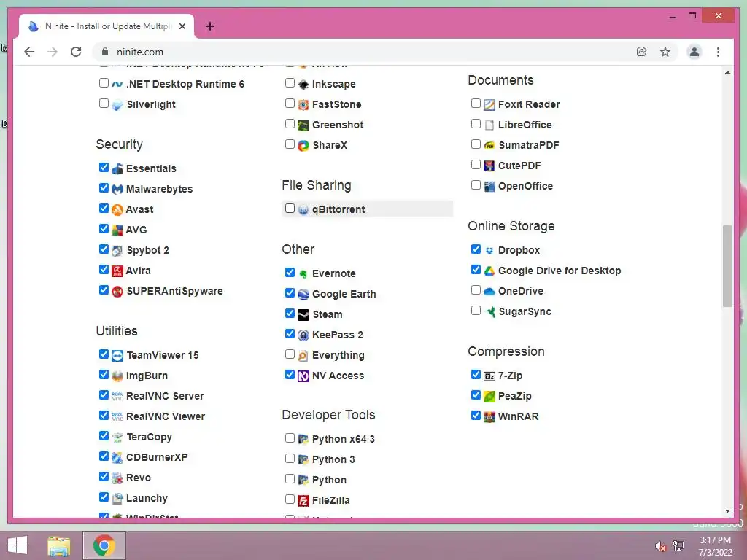
Task: Check the CutePDF checkbox
Action: tap(476, 164)
